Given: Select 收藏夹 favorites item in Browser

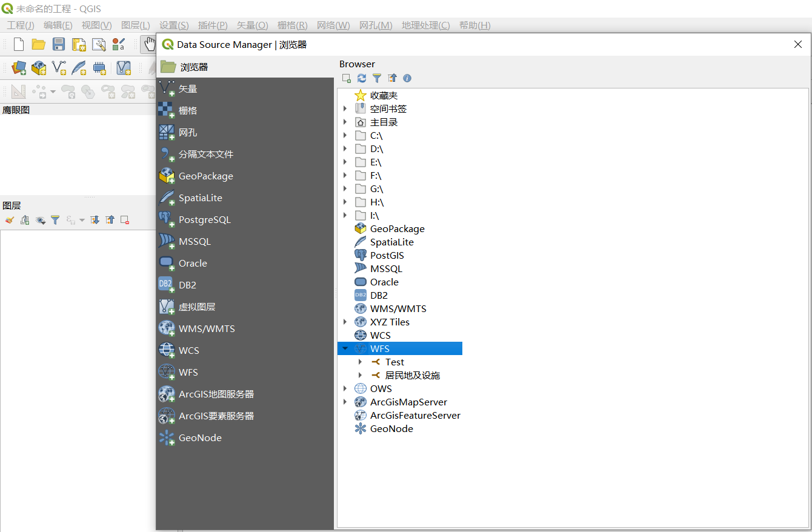Looking at the screenshot, I should [384, 95].
